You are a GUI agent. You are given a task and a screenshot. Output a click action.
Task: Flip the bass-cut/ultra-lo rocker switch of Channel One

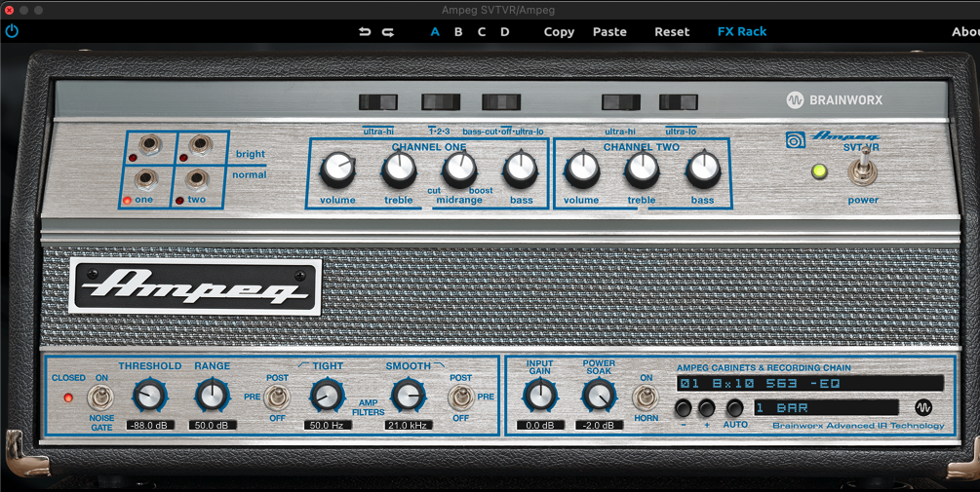(501, 101)
